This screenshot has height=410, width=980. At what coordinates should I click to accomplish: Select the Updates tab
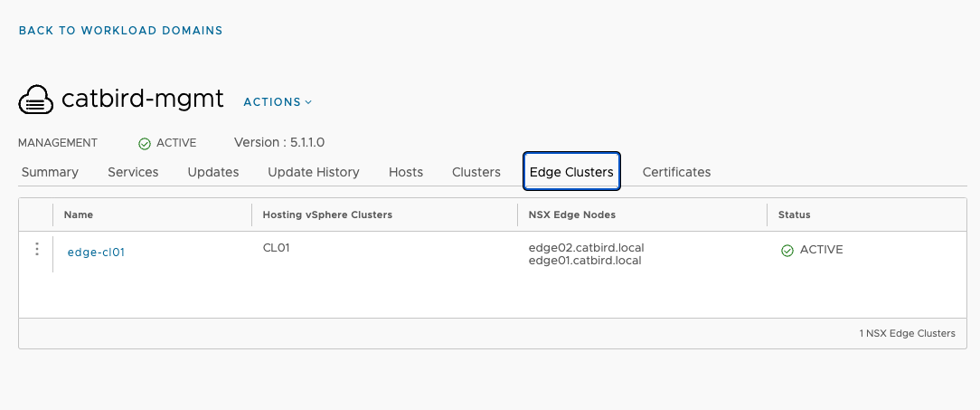point(213,172)
